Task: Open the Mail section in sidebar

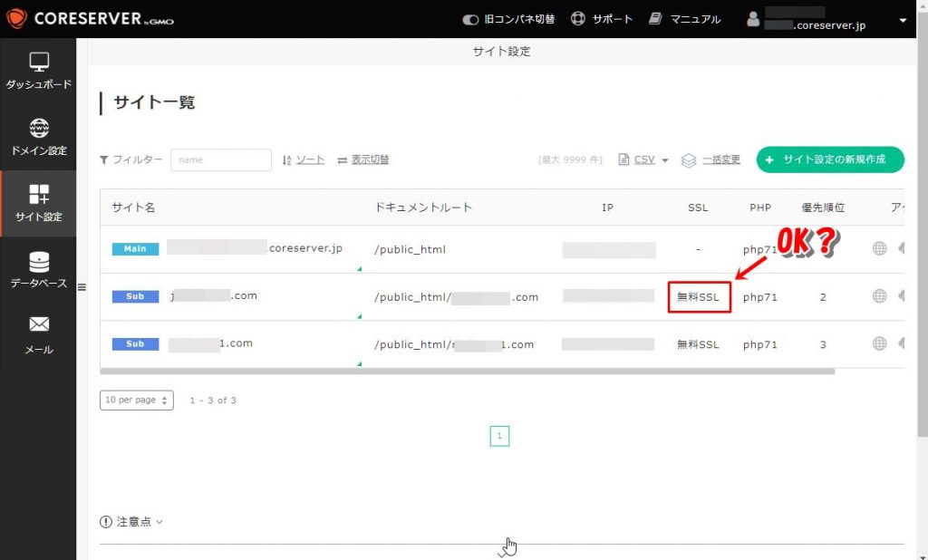Action: pyautogui.click(x=38, y=335)
